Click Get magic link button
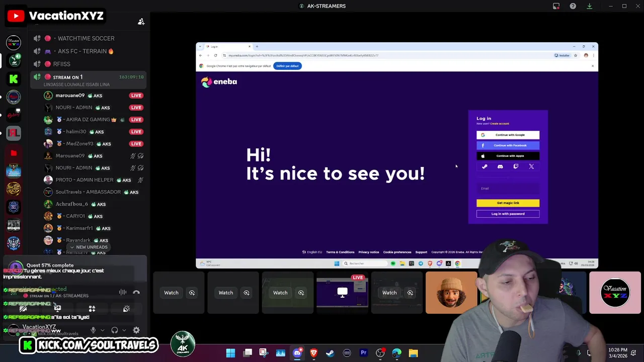644x362 pixels. (508, 203)
